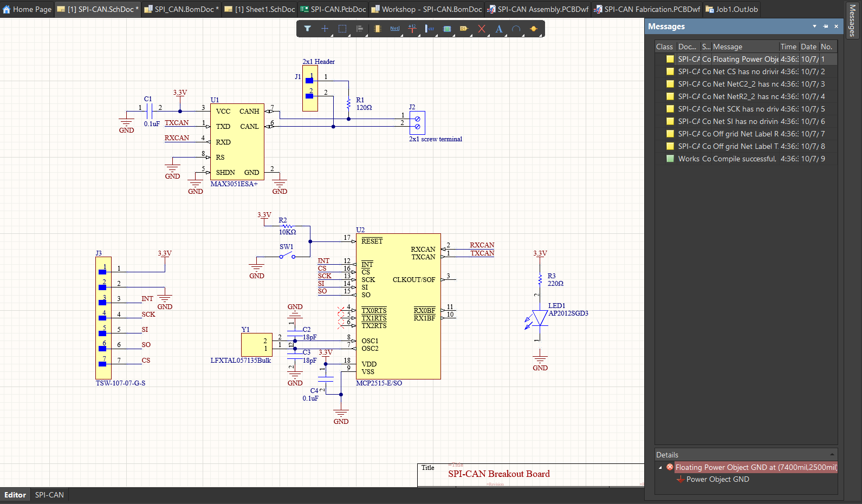
Task: Select the Place Text String tool
Action: [x=499, y=29]
